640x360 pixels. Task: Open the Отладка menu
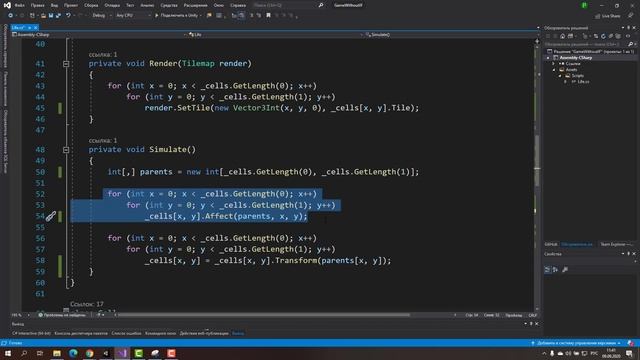click(112, 5)
